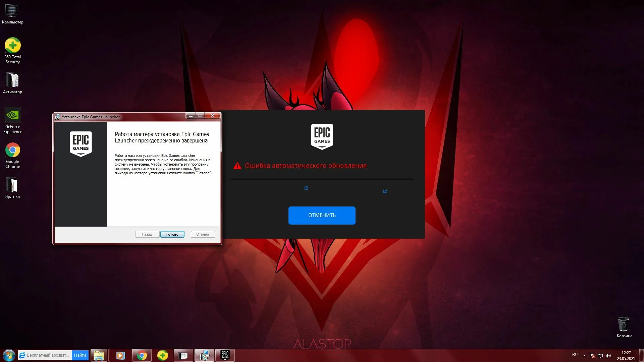Viewport: 644px width, 362px height.
Task: Click Отмена in Epic Games installer
Action: click(x=203, y=234)
